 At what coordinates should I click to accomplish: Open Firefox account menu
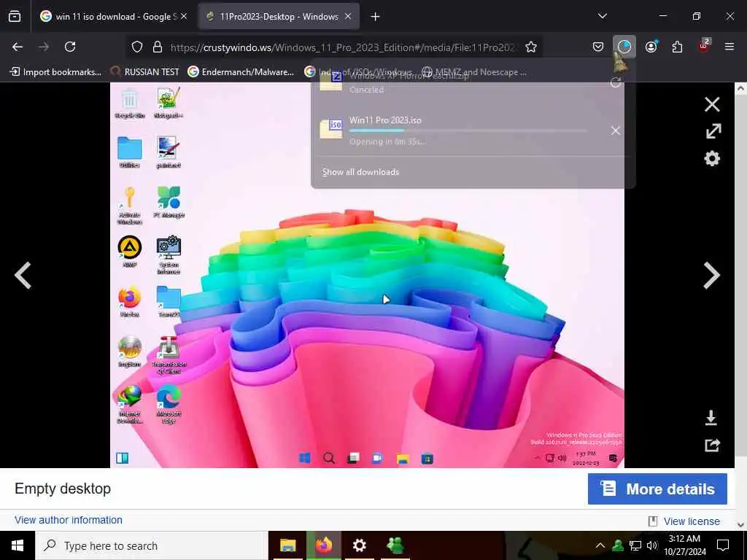651,47
